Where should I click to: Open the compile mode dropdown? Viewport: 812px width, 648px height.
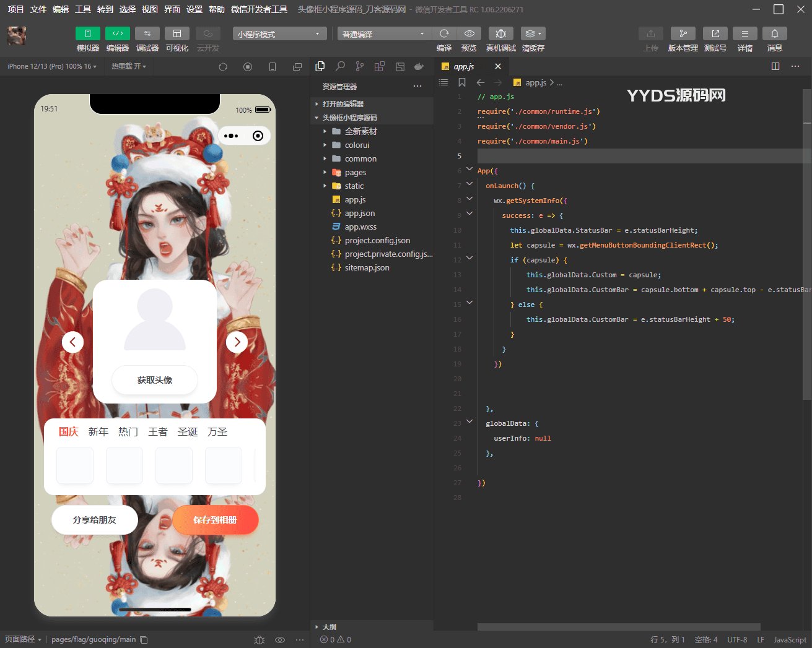click(384, 33)
